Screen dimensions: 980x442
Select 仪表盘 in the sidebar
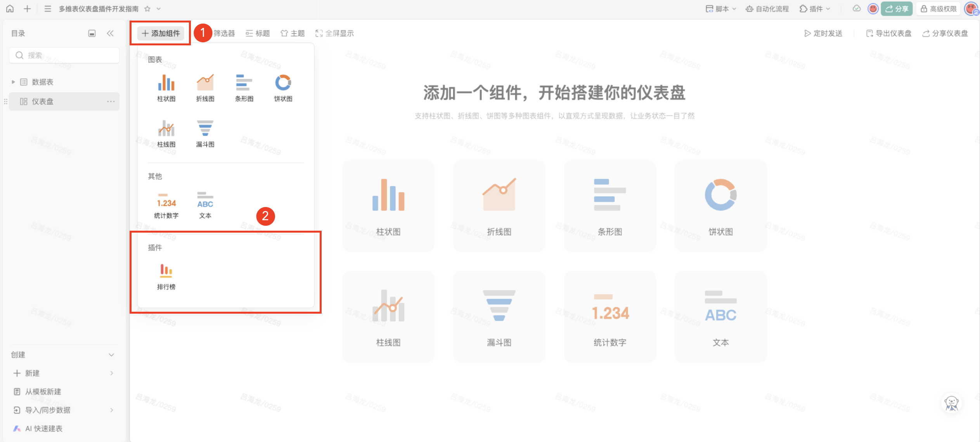(x=43, y=102)
